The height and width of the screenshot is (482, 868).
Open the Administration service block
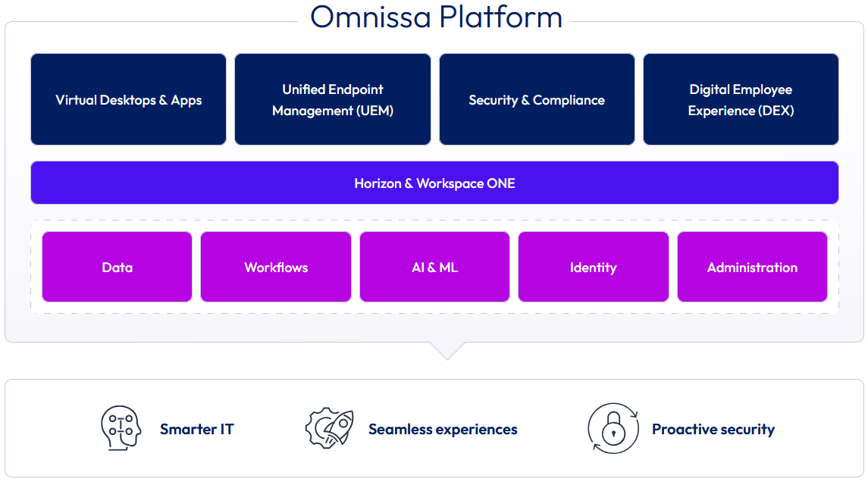tap(752, 267)
